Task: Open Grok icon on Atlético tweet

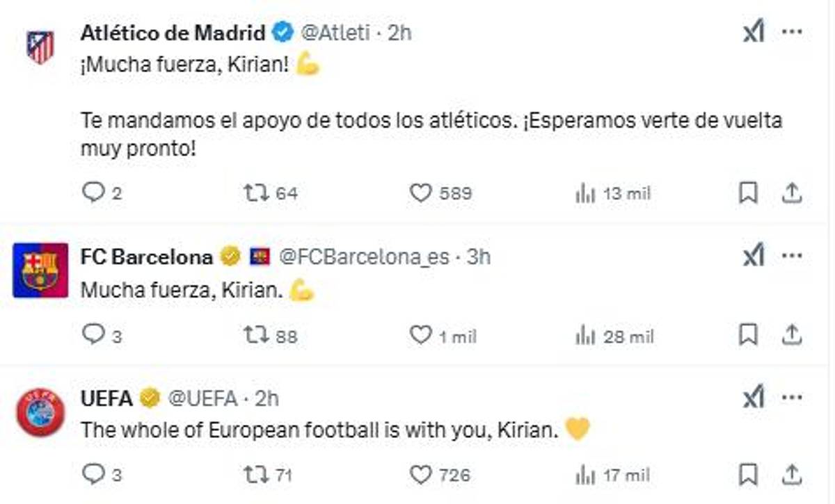Action: tap(754, 33)
